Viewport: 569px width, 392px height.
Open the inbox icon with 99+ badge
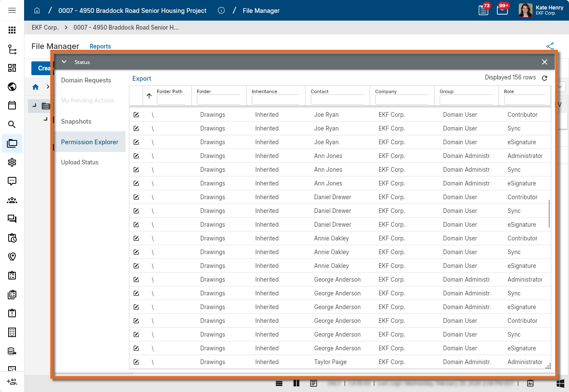(x=502, y=10)
